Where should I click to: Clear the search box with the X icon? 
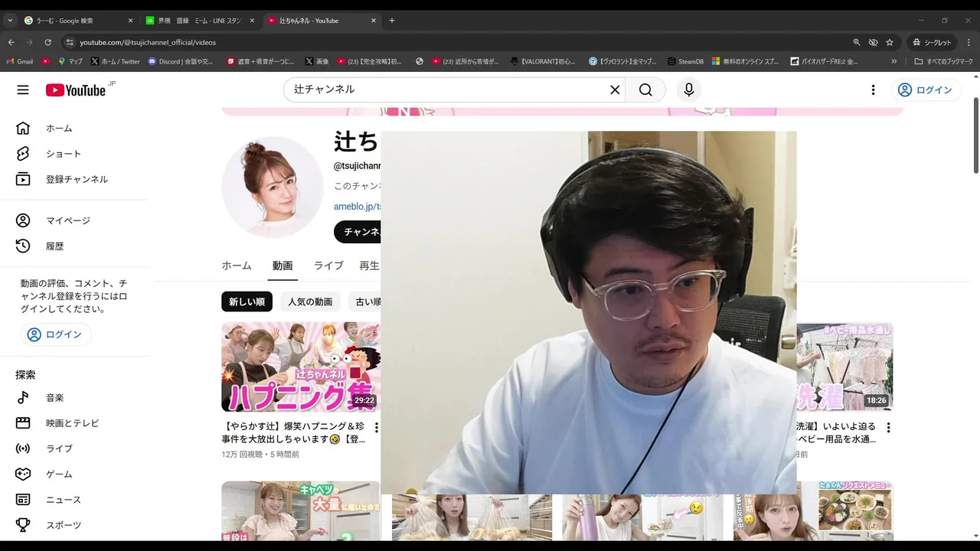pos(615,90)
